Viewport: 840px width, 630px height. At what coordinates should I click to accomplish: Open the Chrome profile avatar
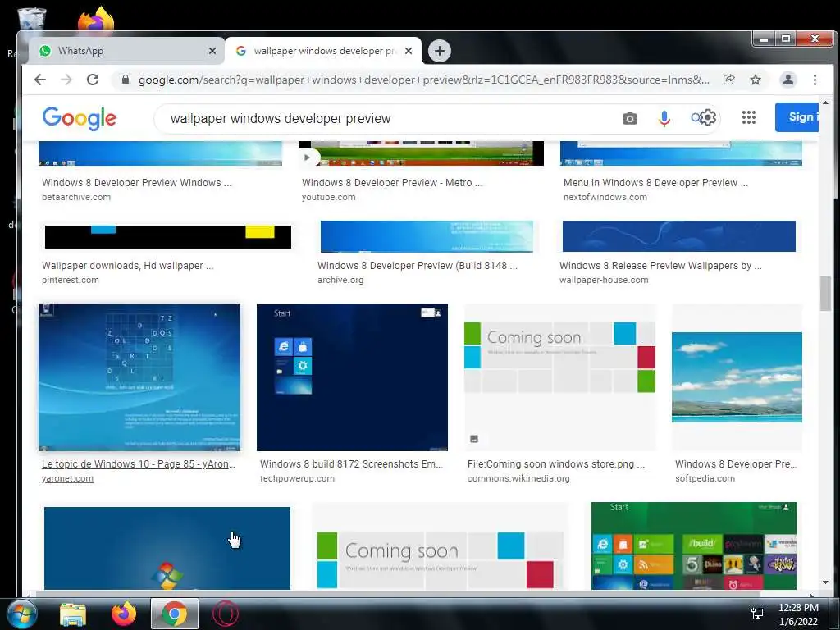click(788, 80)
